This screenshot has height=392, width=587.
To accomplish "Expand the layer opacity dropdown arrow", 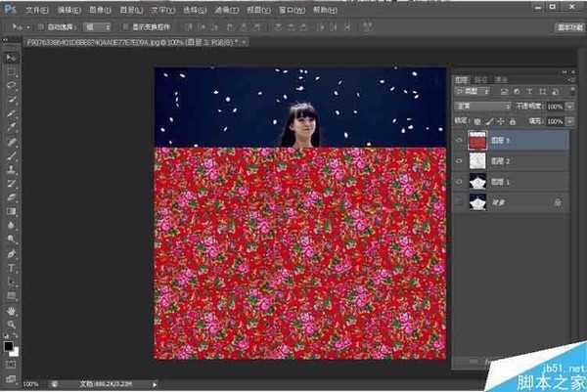I will tap(570, 106).
